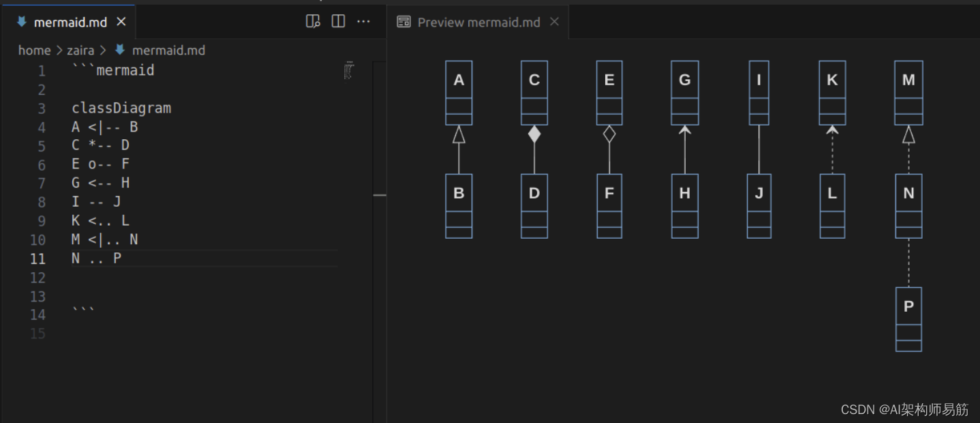Screen dimensions: 980x423
Task: Click the code line 'I -- J'
Action: [96, 202]
